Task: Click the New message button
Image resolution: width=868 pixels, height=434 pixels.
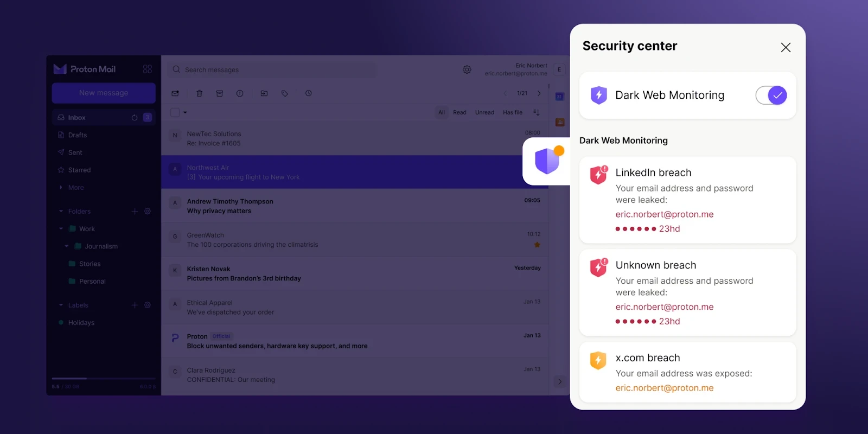Action: click(x=104, y=93)
